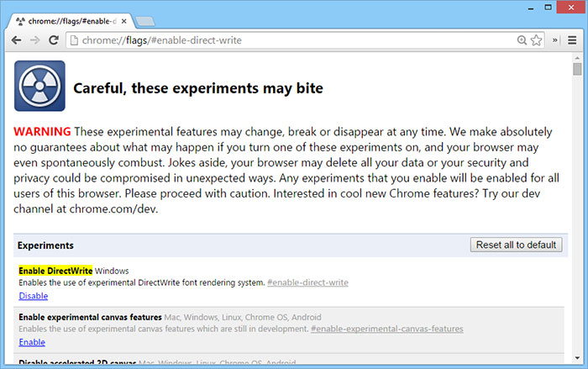Expand the hidden toolbar items chevron
Image resolution: width=588 pixels, height=369 pixels.
[x=556, y=40]
